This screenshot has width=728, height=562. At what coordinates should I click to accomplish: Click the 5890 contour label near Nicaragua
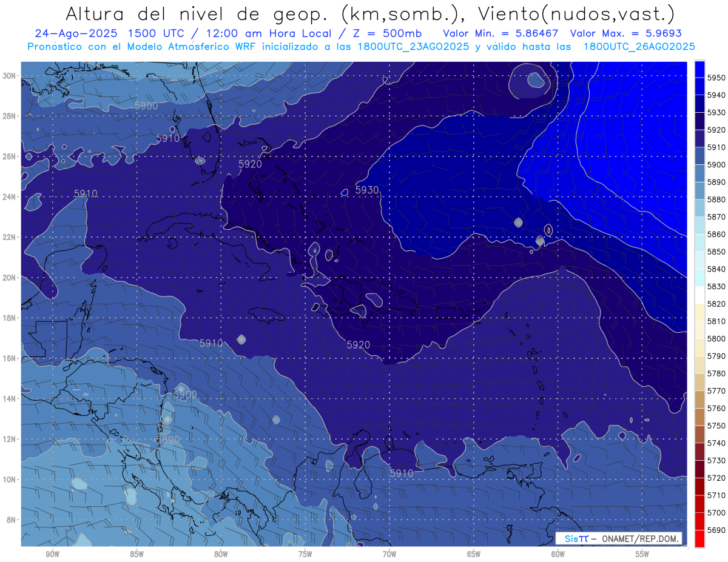click(168, 440)
